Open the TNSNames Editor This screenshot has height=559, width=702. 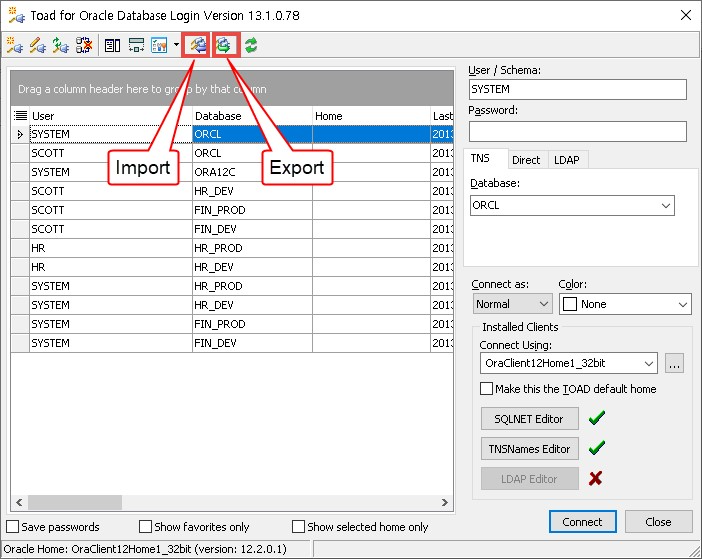coord(529,448)
